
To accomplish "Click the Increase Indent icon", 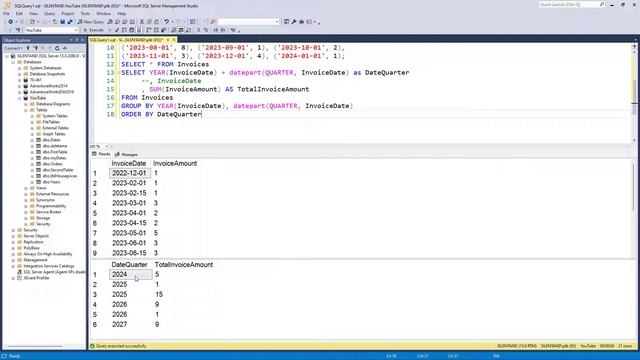I will click(223, 30).
